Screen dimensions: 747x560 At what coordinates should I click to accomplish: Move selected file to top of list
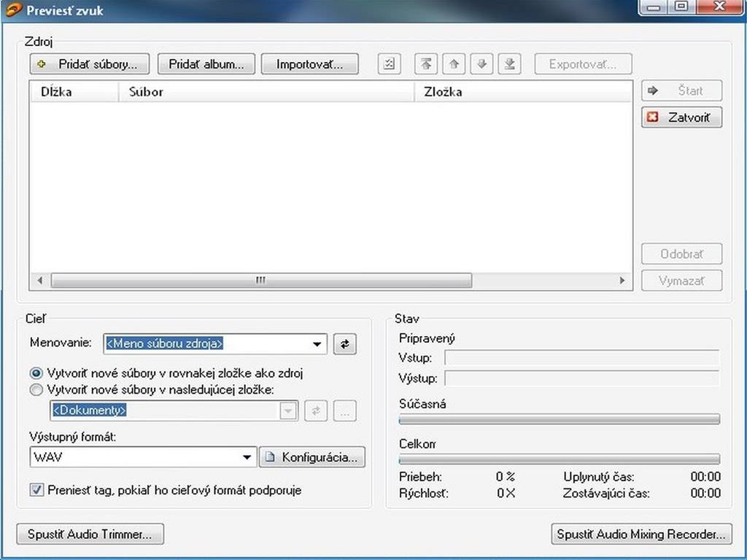(426, 64)
